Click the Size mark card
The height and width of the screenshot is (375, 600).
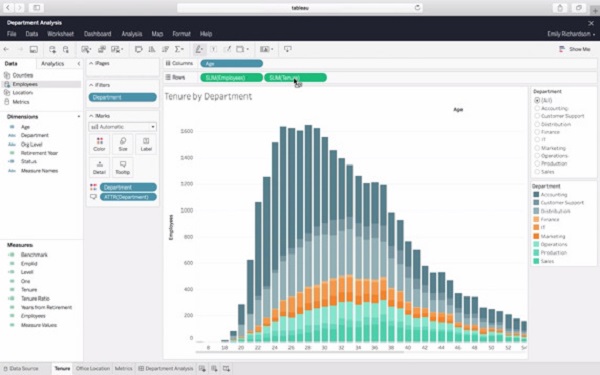(x=123, y=144)
